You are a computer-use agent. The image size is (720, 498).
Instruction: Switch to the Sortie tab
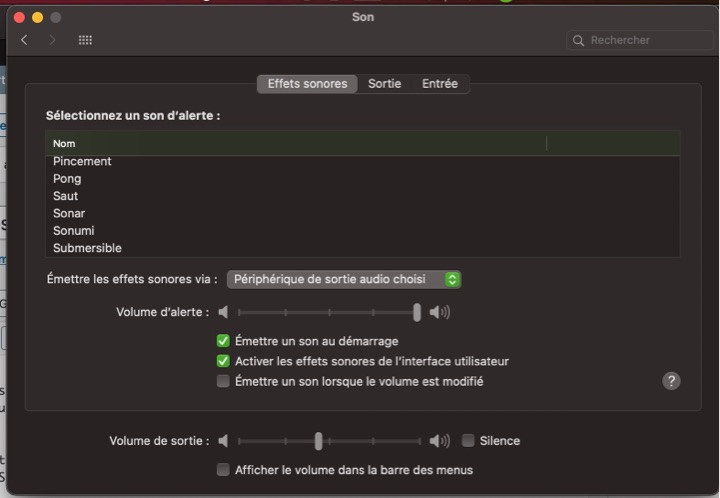tap(384, 84)
